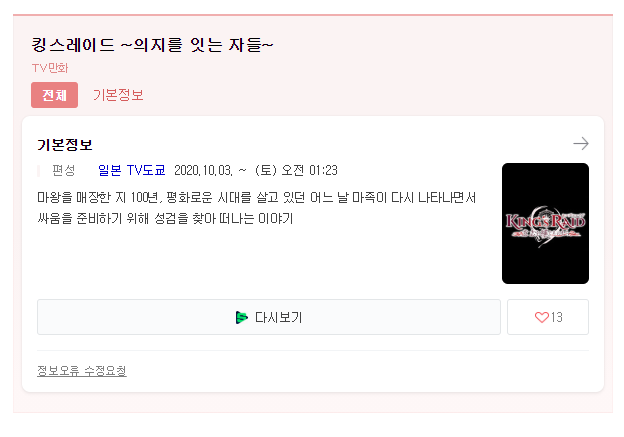This screenshot has width=624, height=437.
Task: Select the 전체 tab
Action: [55, 95]
